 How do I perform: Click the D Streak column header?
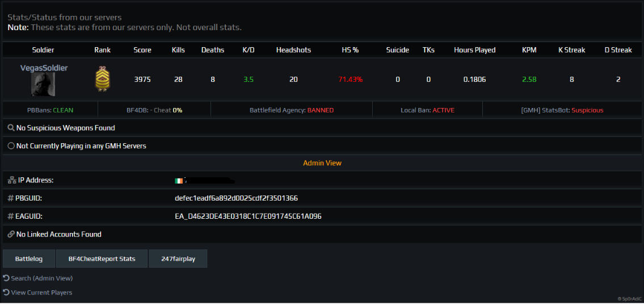[618, 50]
